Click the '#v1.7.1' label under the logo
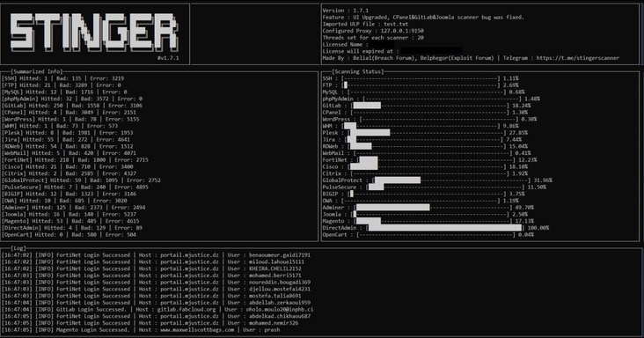This screenshot has height=338, width=644. 168,58
